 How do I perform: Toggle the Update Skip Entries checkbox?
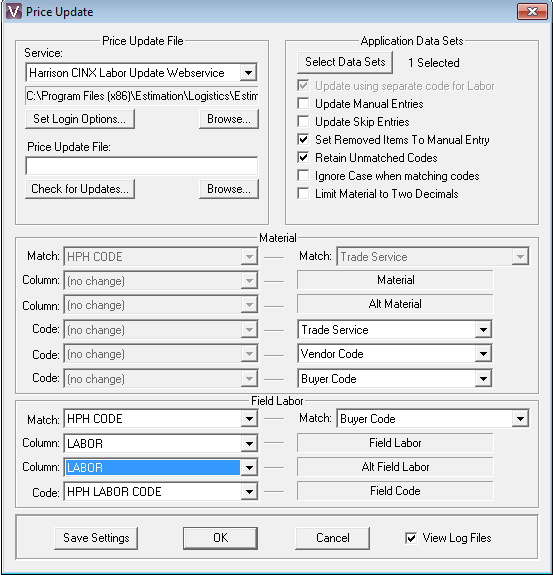[x=303, y=122]
